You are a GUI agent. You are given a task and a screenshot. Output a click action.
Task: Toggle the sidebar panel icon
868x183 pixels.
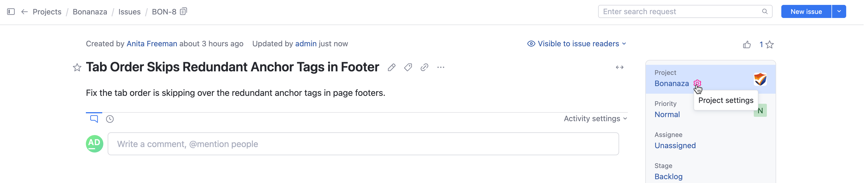(11, 12)
